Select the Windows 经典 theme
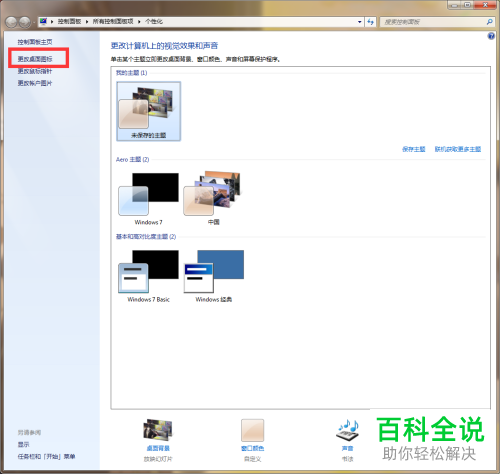This screenshot has width=500, height=474. [214, 276]
